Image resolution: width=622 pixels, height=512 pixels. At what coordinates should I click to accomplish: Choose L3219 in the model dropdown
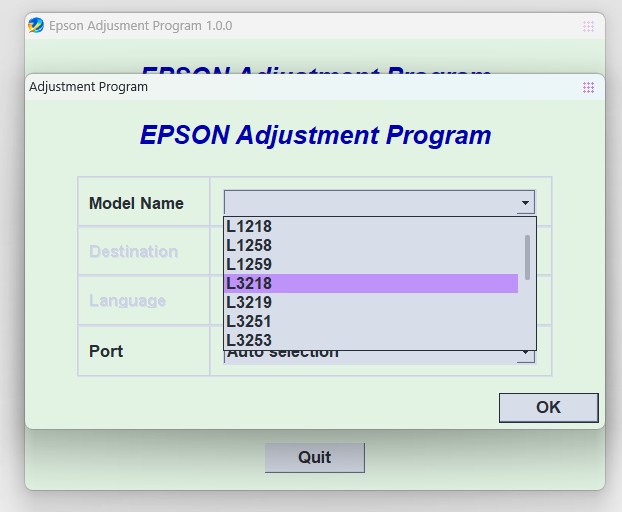371,303
